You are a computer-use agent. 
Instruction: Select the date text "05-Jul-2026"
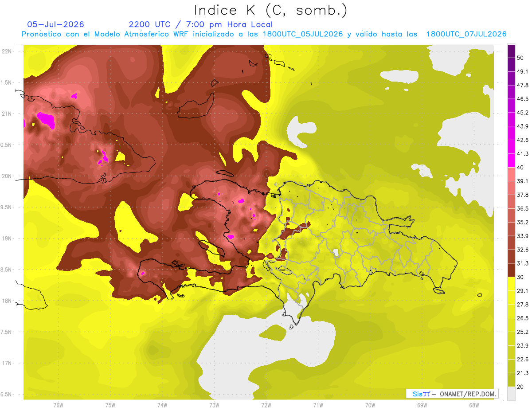pos(55,24)
